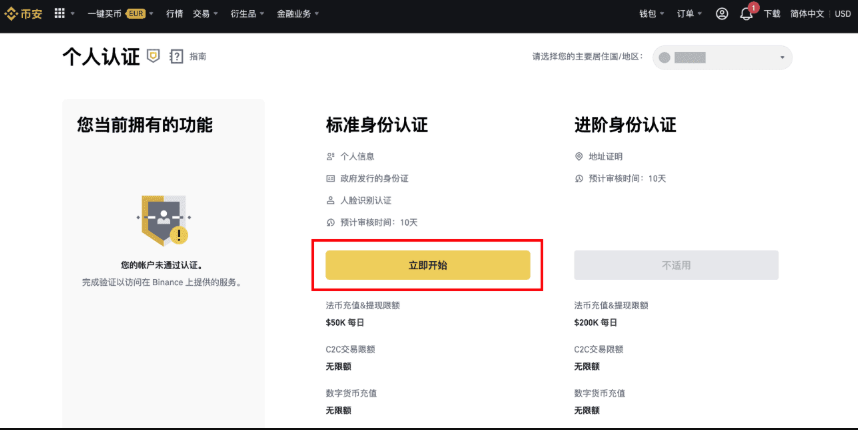
Task: Click the unverified account shield illustration
Action: (x=162, y=218)
